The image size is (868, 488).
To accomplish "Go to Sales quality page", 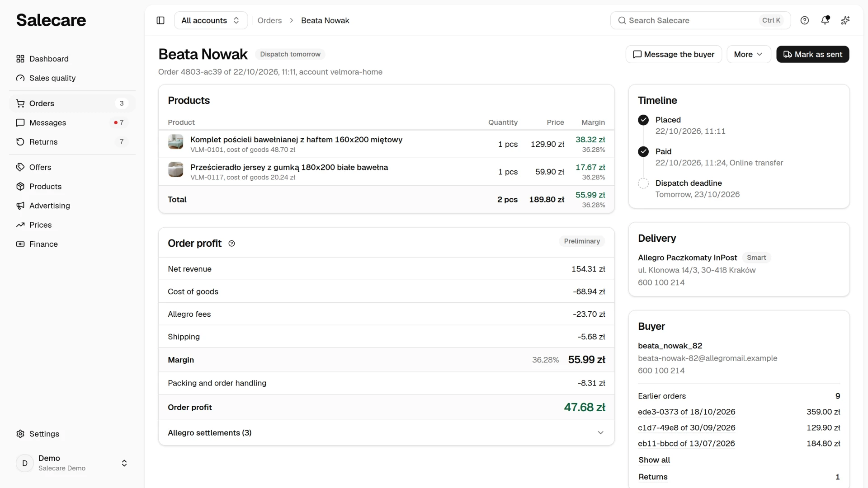I will click(x=72, y=78).
